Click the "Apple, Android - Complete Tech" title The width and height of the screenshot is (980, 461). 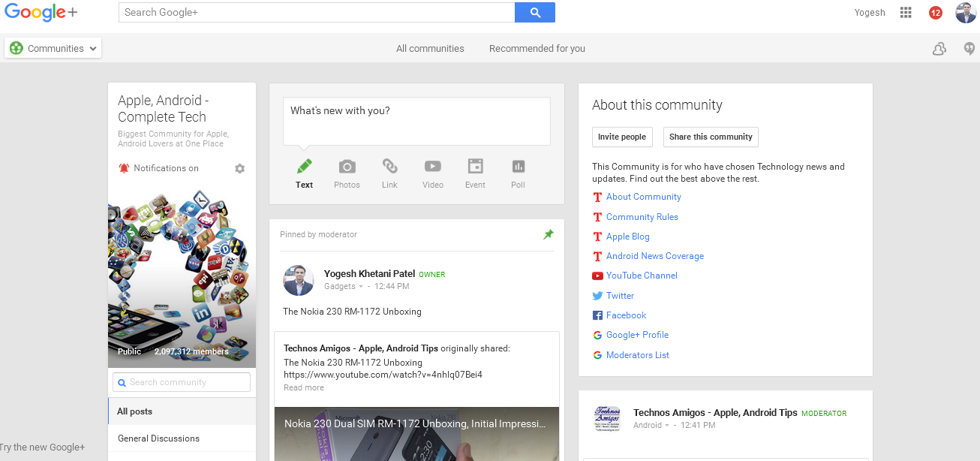click(x=163, y=109)
